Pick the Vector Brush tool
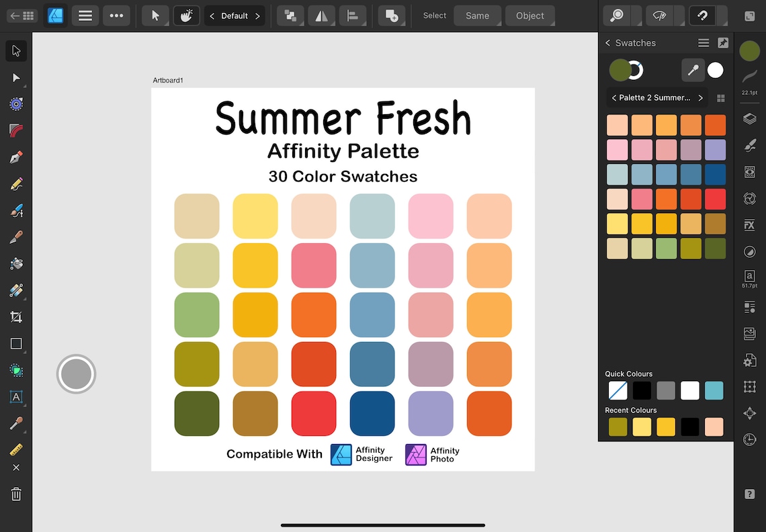The height and width of the screenshot is (532, 766). 16,210
